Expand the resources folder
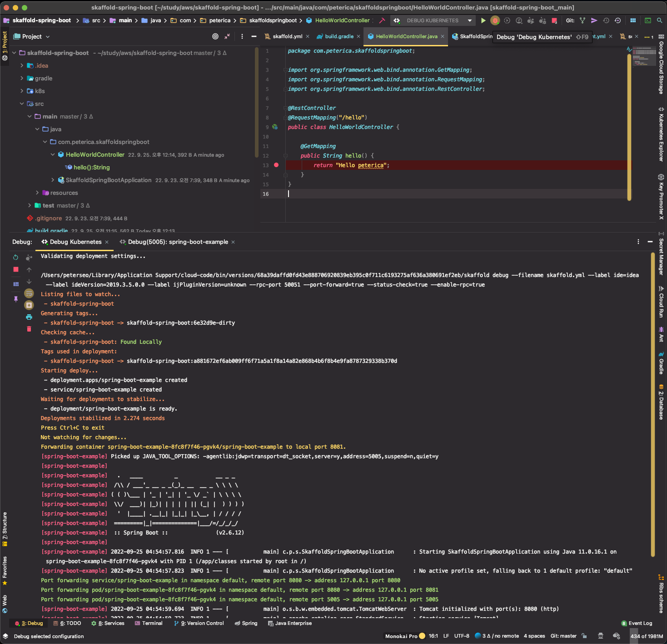667x644 pixels. click(x=37, y=193)
